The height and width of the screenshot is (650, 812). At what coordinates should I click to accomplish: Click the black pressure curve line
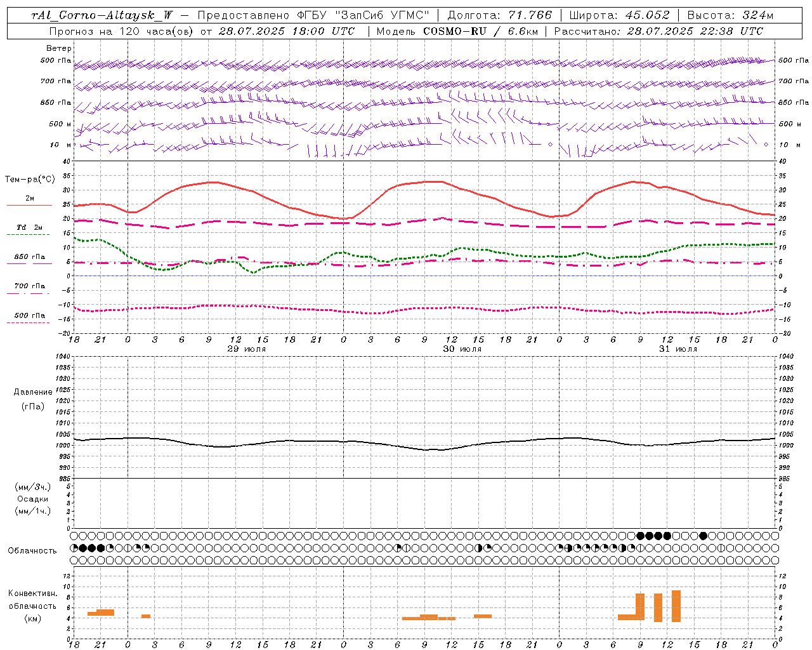[424, 442]
